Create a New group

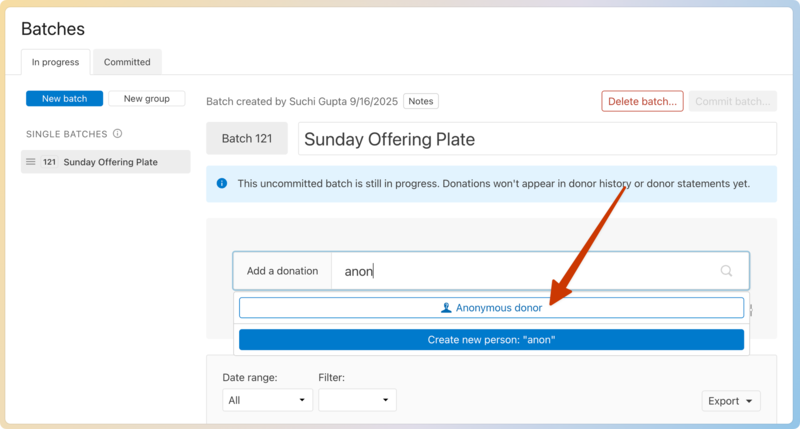(146, 99)
